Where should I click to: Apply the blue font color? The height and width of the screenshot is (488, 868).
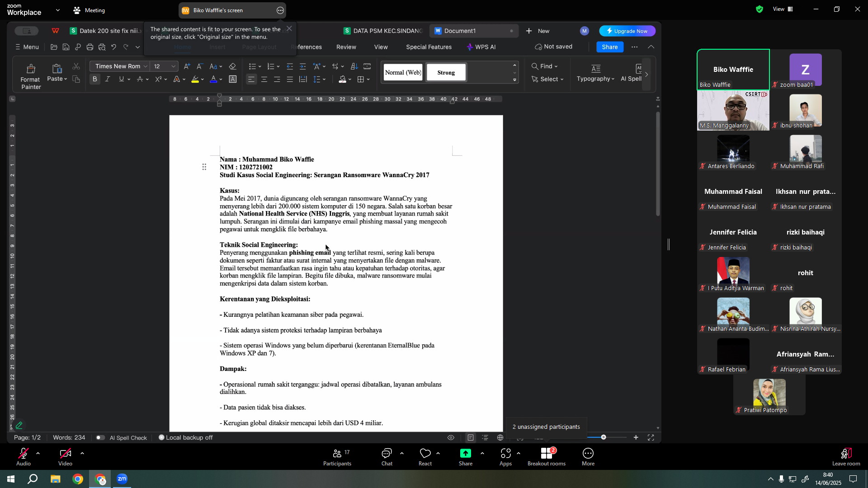tap(213, 79)
